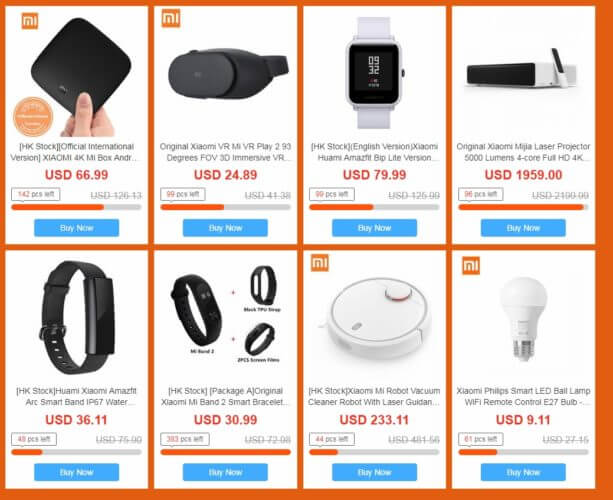This screenshot has height=500, width=613.
Task: Open the Mijia Laser Projector product image
Action: click(x=522, y=70)
